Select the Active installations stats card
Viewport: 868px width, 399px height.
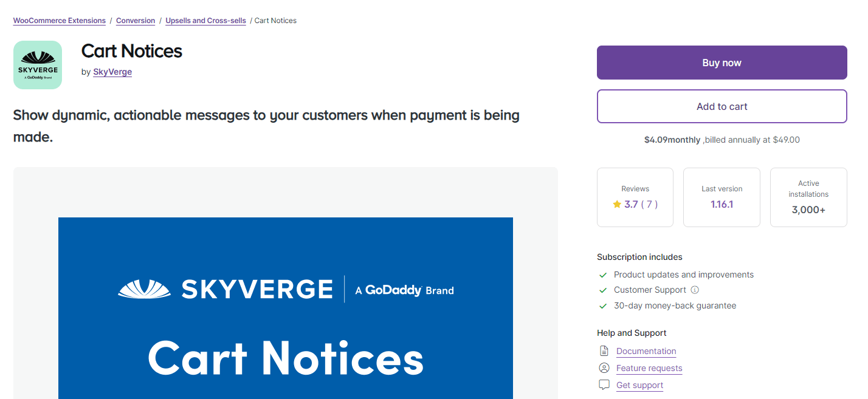(808, 197)
